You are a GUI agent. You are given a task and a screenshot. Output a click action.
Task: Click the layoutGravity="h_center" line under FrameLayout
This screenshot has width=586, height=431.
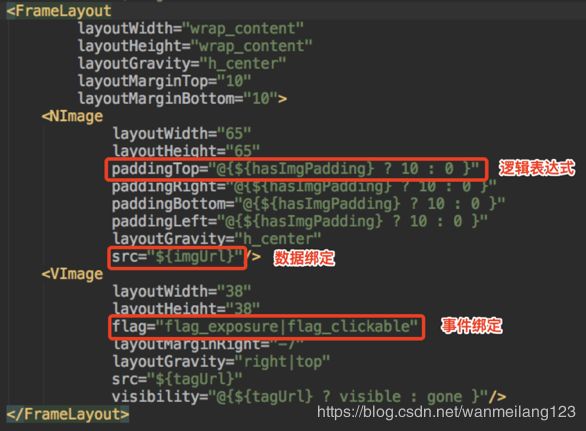(x=182, y=64)
